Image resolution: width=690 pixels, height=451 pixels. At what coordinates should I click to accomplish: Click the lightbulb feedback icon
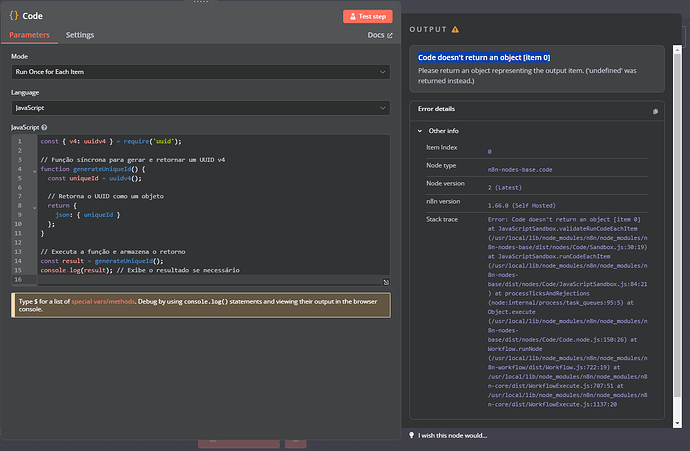[412, 435]
